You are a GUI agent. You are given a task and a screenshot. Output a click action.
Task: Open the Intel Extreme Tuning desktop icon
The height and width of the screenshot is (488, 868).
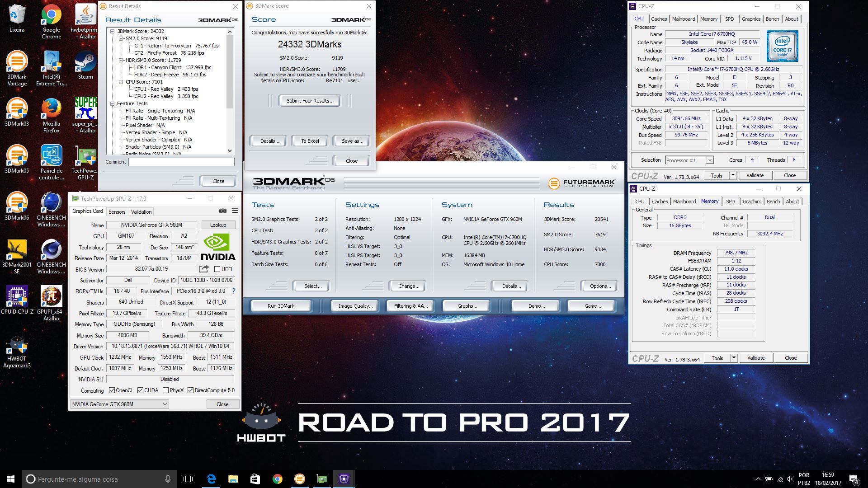(51, 68)
